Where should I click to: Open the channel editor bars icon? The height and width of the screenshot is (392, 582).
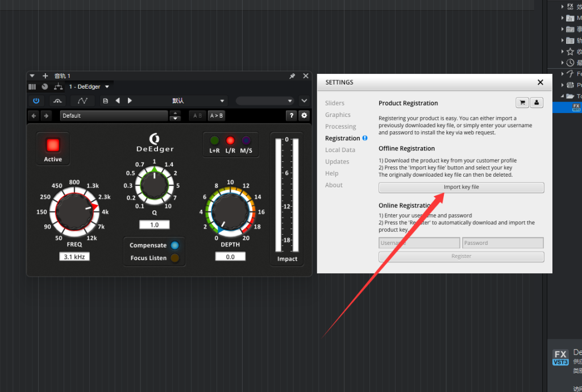32,87
